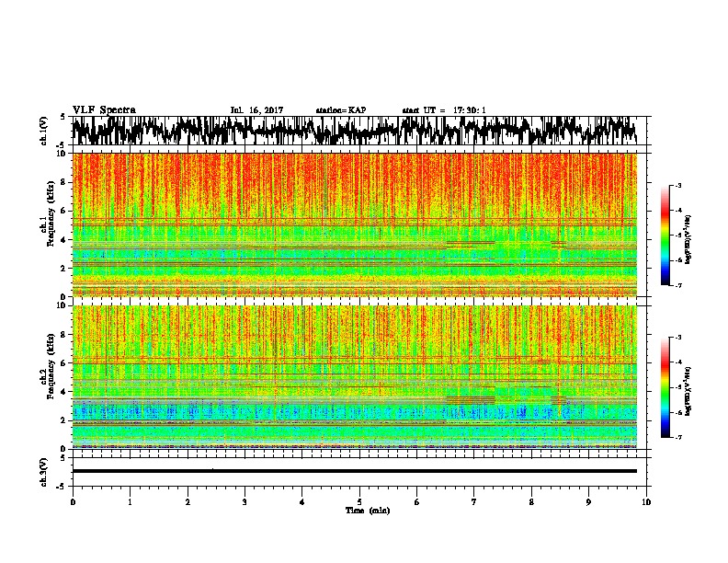728x563 pixels.
Task: Click the flat black ch.3 voltage trace
Action: [x=354, y=471]
